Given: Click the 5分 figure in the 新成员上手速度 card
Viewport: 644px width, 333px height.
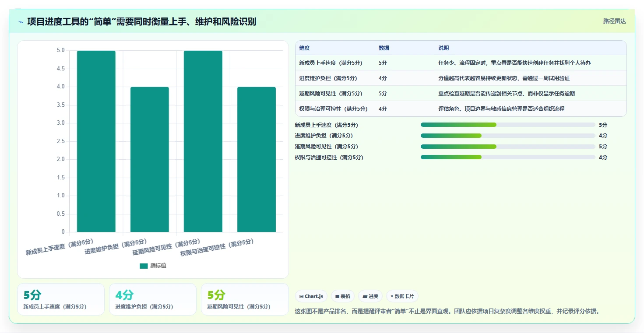Looking at the screenshot, I should pos(32,295).
